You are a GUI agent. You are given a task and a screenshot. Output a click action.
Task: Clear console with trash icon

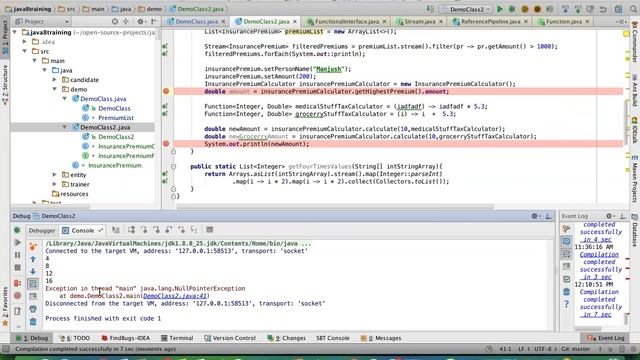click(x=33, y=322)
